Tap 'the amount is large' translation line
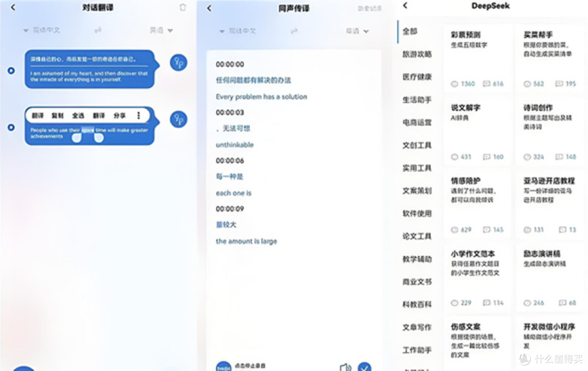Image resolution: width=588 pixels, height=371 pixels. click(247, 242)
